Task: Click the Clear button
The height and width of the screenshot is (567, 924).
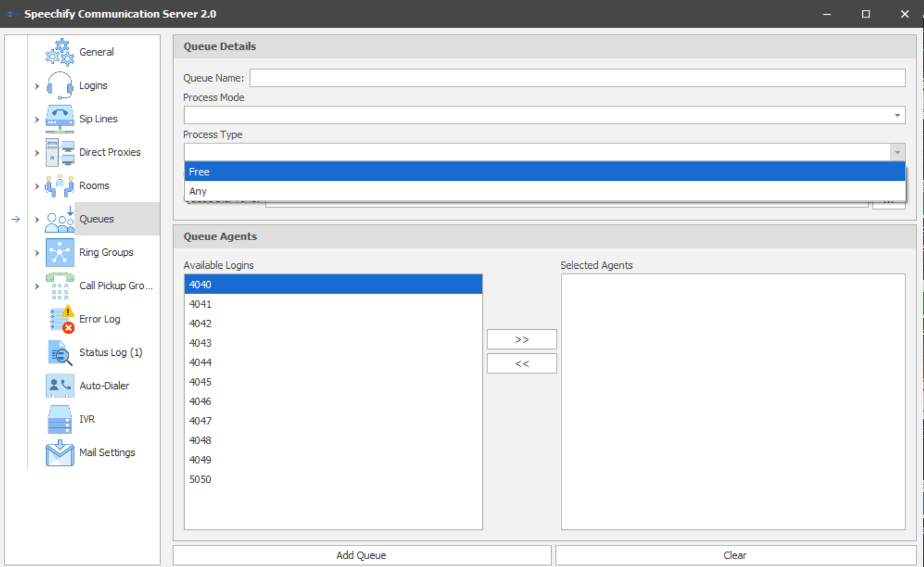Action: coord(736,555)
